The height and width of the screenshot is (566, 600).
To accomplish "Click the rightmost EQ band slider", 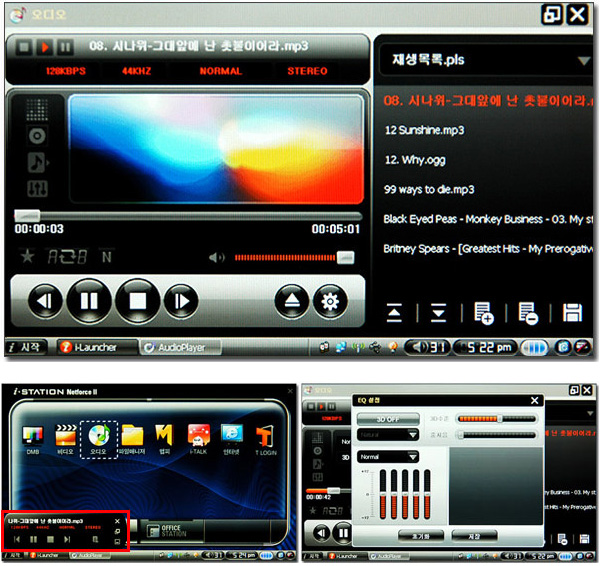I will 427,494.
